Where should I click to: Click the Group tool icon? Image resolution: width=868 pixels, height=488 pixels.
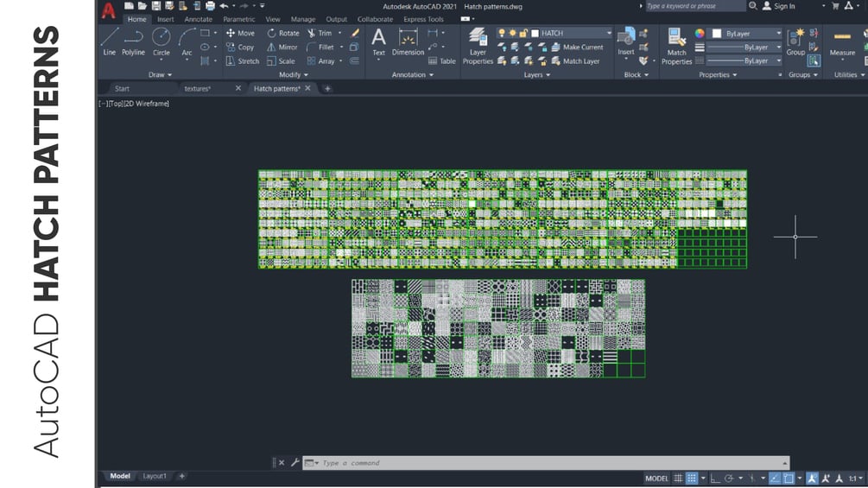click(795, 42)
